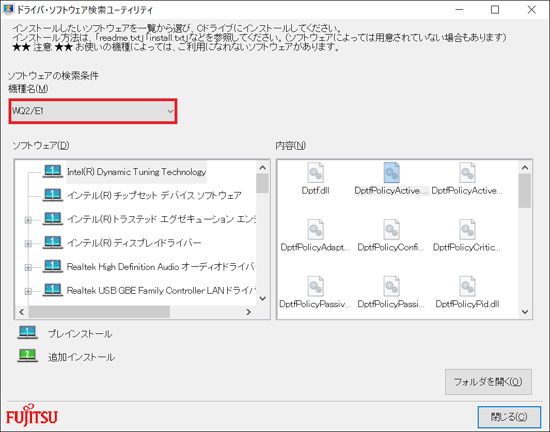Click the DptfPolicyConfi... file name
The height and width of the screenshot is (432, 550).
click(x=391, y=247)
